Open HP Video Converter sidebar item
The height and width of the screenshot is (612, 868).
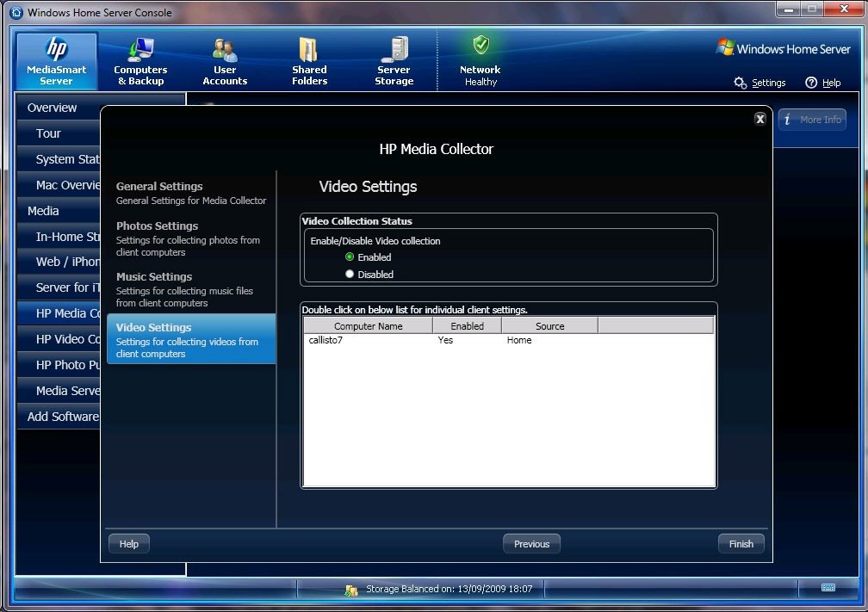(59, 339)
